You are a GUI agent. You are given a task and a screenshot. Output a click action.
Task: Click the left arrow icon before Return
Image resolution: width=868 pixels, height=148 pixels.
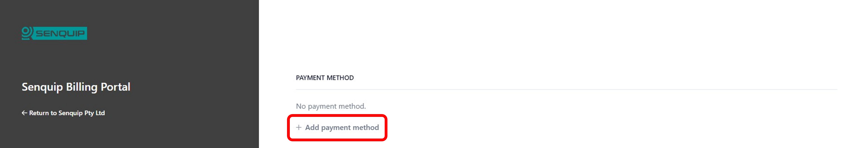[24, 113]
